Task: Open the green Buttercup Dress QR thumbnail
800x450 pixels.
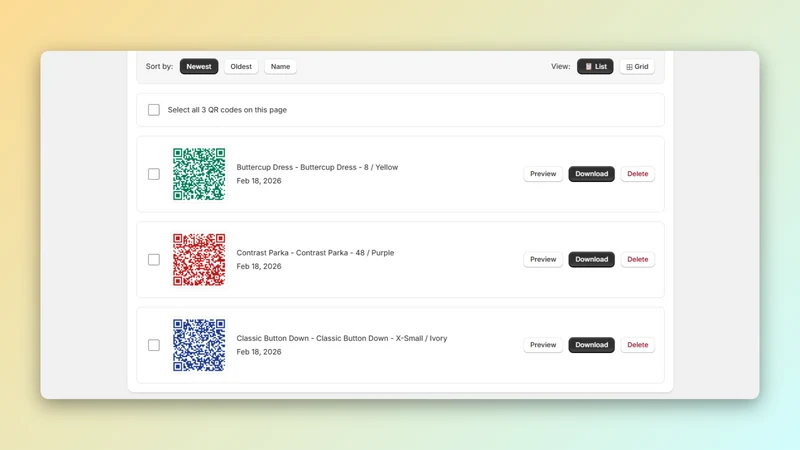Action: (x=199, y=174)
